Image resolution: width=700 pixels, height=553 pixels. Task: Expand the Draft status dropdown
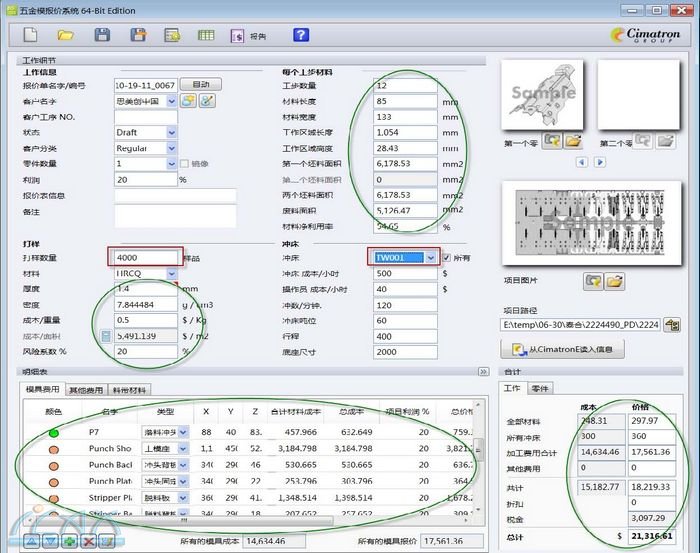[171, 132]
